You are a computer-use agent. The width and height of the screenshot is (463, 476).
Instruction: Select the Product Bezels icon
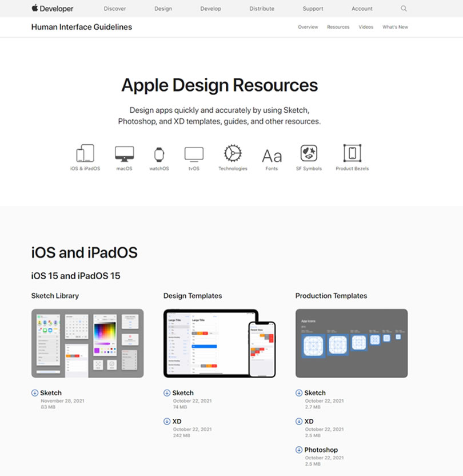352,153
